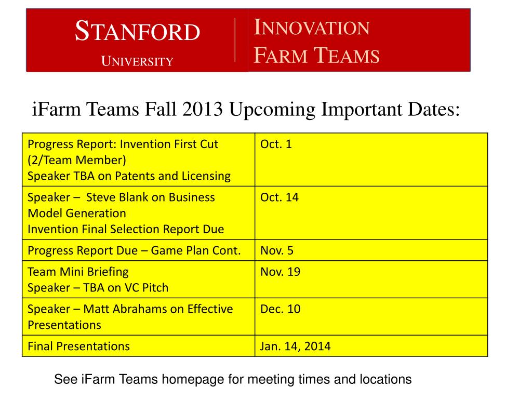Click the Team Mini Briefing cell
The image size is (532, 399).
tap(138, 280)
